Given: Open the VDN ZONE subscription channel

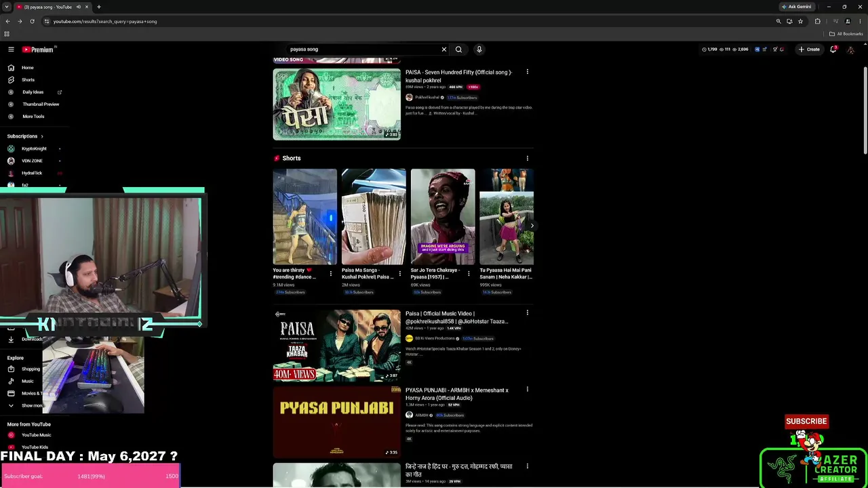Looking at the screenshot, I should 32,161.
